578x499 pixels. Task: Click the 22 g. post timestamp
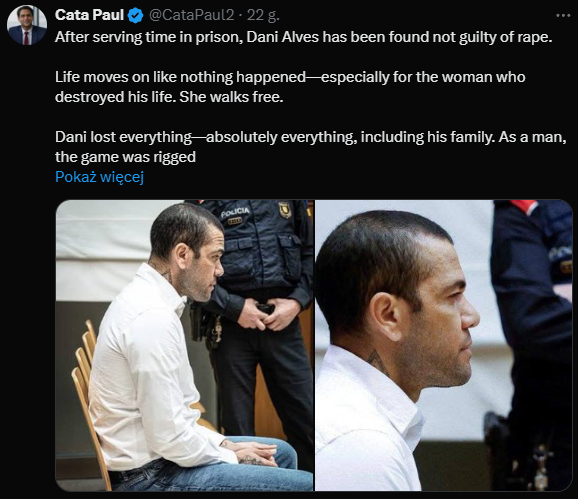(263, 15)
